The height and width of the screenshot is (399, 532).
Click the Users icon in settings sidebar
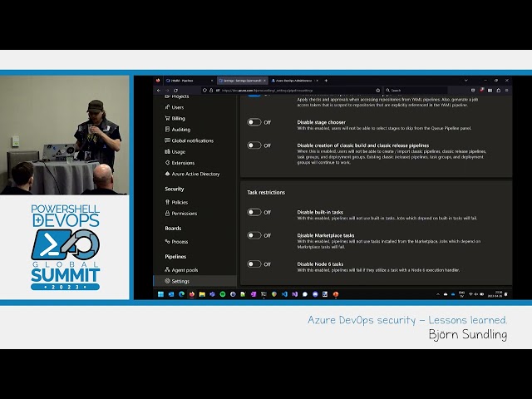[x=167, y=107]
